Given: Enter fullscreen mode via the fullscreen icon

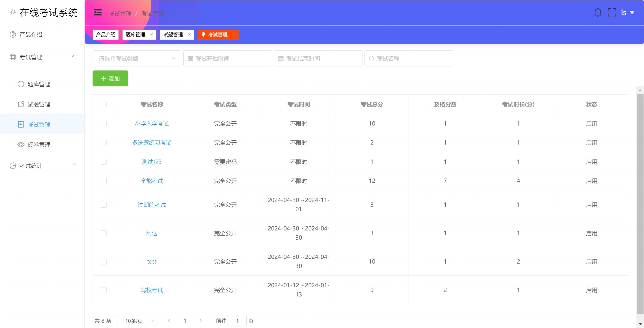Looking at the screenshot, I should (x=612, y=13).
